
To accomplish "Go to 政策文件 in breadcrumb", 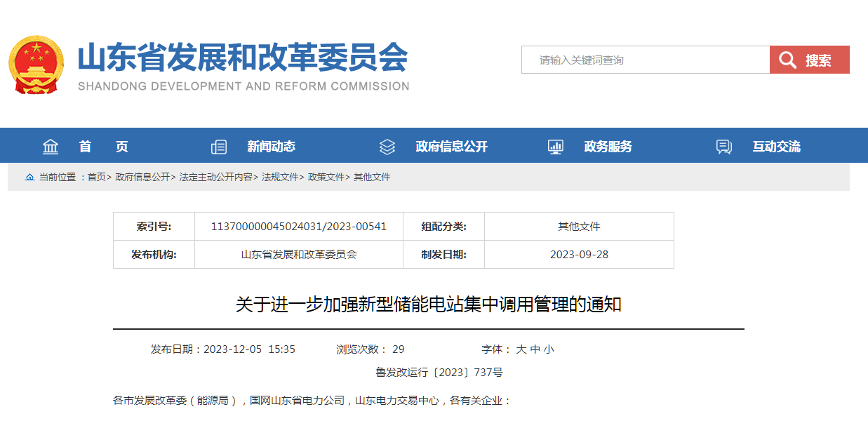I will 326,178.
